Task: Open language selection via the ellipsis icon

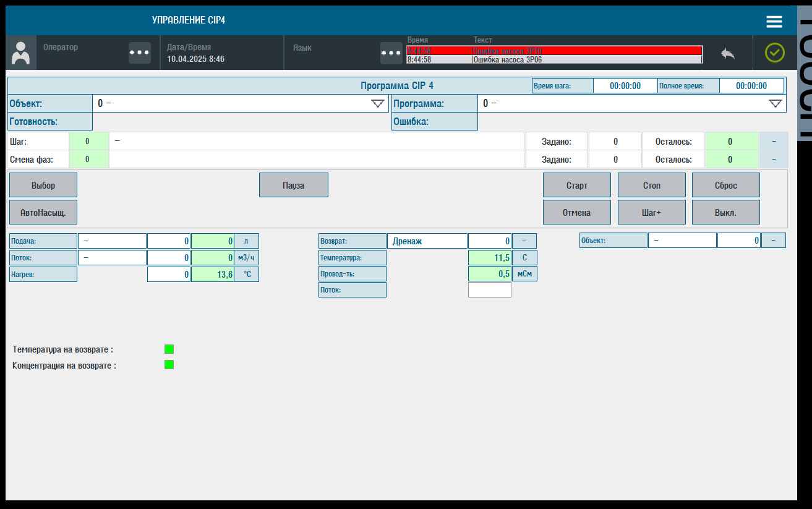Action: point(391,53)
